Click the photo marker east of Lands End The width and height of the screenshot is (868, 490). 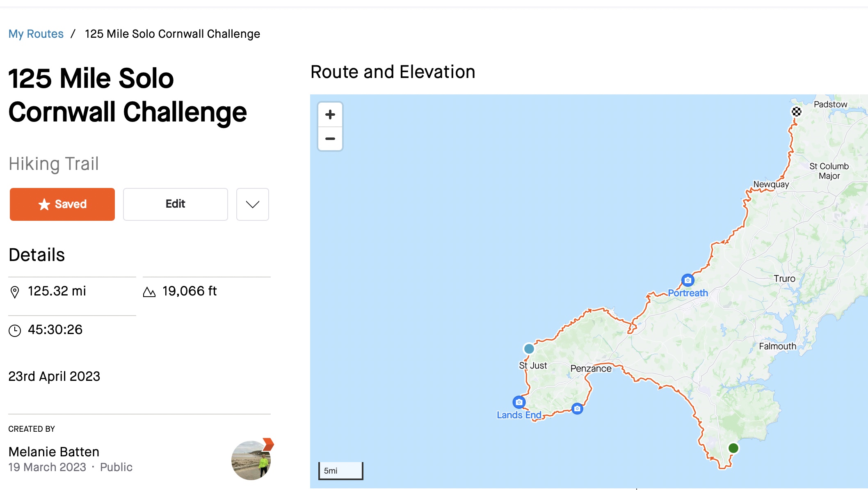(577, 408)
